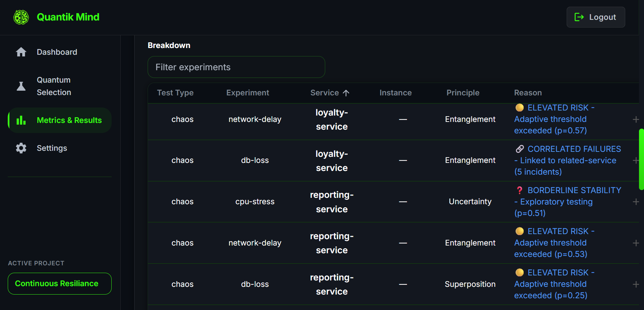Click the red question mark on BORDERLINE STABILITY

520,190
